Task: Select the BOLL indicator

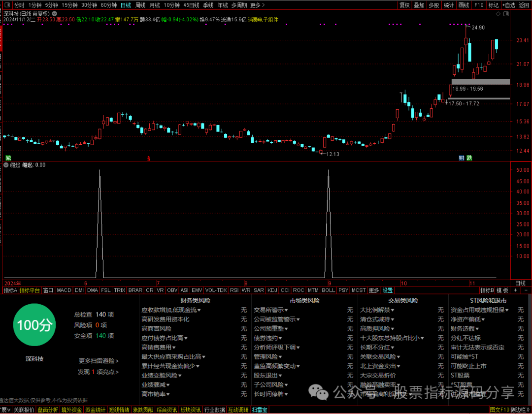Action: point(328,290)
